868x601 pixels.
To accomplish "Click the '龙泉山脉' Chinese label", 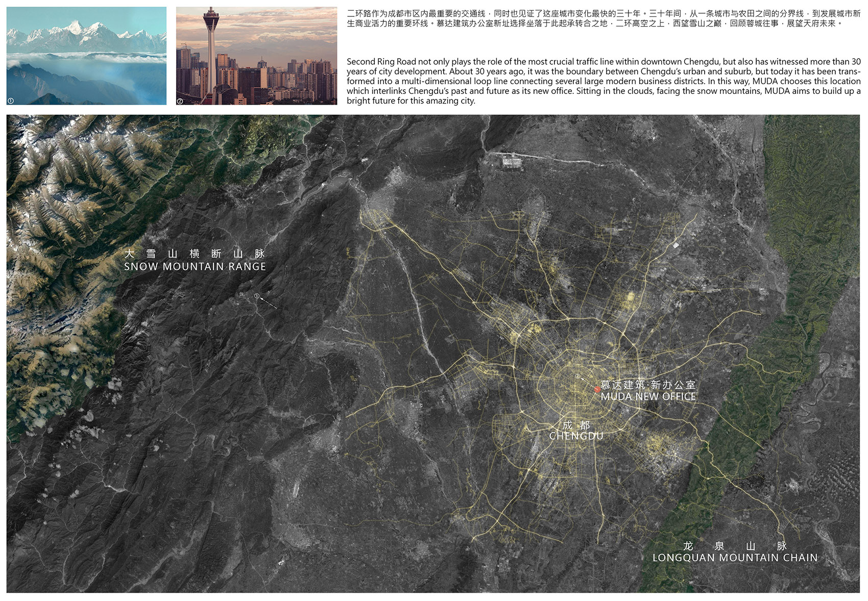I will [735, 546].
